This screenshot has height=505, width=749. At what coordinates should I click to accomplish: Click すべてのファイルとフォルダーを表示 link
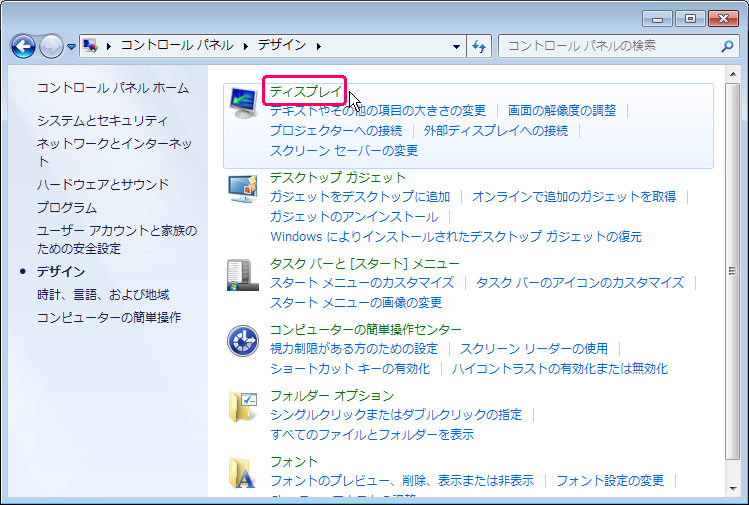[x=372, y=434]
